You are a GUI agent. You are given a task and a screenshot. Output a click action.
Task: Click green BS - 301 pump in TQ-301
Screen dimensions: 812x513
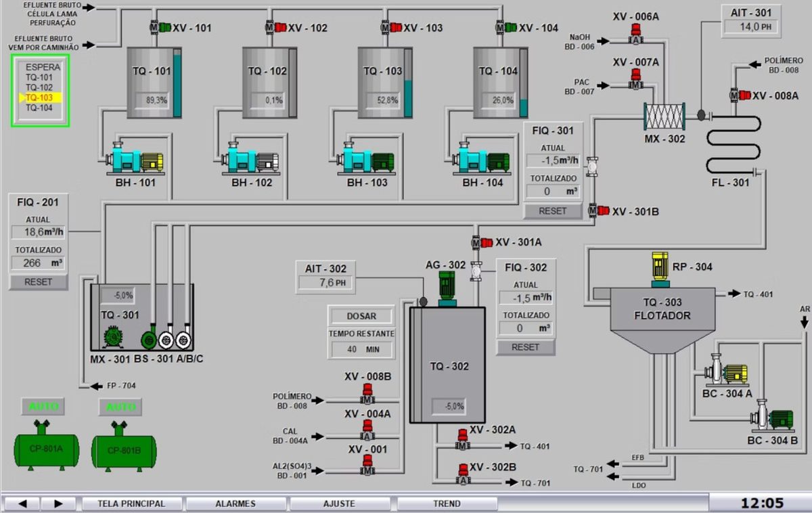(x=149, y=339)
